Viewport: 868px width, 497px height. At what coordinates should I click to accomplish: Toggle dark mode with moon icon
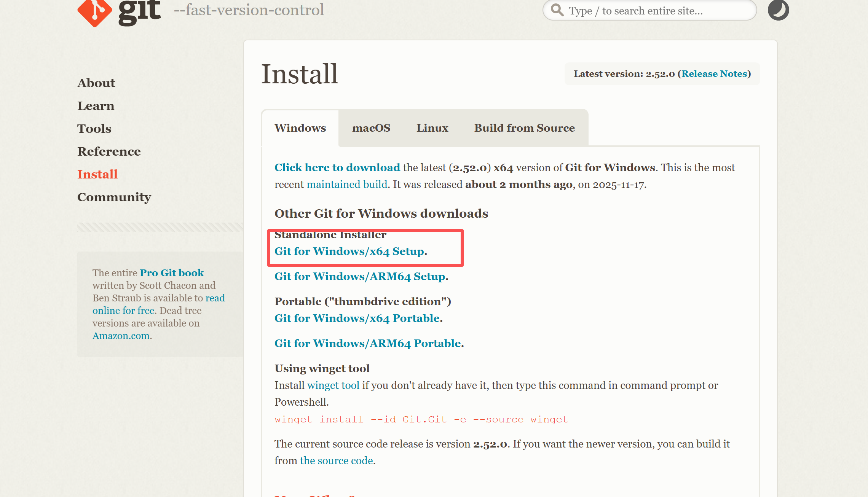point(778,10)
